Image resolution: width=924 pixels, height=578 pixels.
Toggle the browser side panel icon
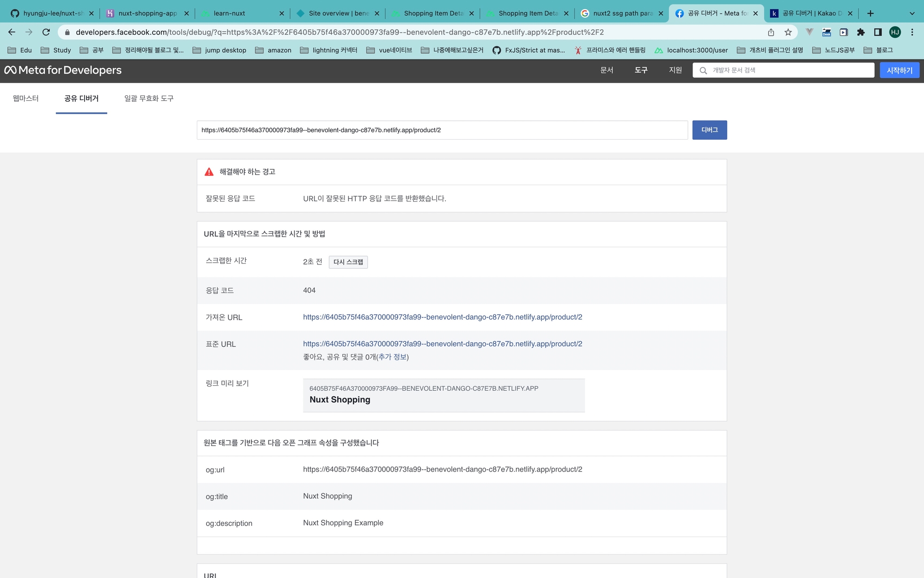(x=878, y=32)
